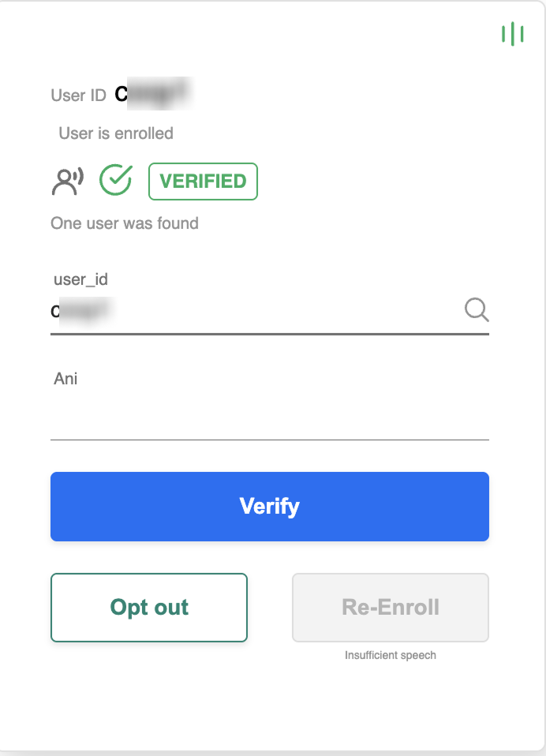Click the Opt out button
This screenshot has height=756, width=546.
[149, 608]
